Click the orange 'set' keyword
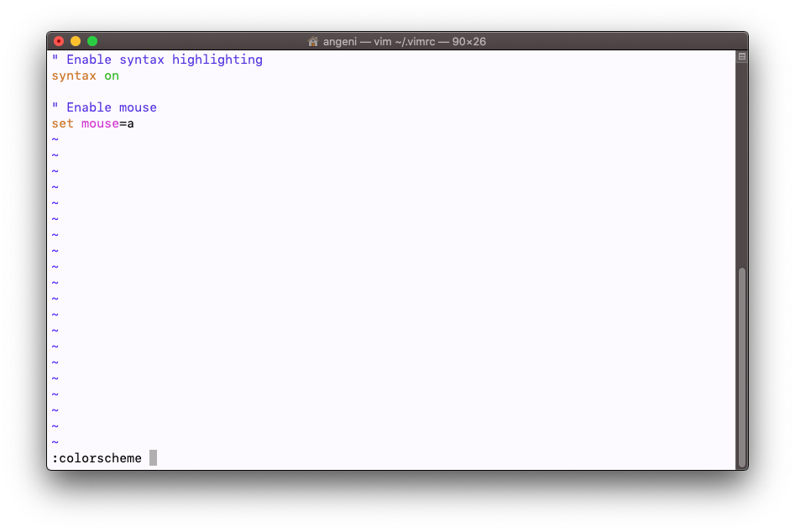The image size is (795, 532). pos(63,123)
